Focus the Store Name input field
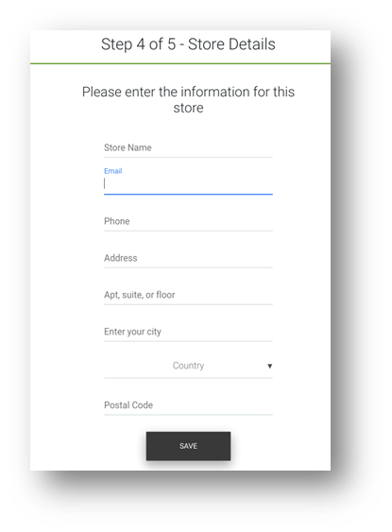Viewport: 392px width, 532px height. tap(188, 148)
